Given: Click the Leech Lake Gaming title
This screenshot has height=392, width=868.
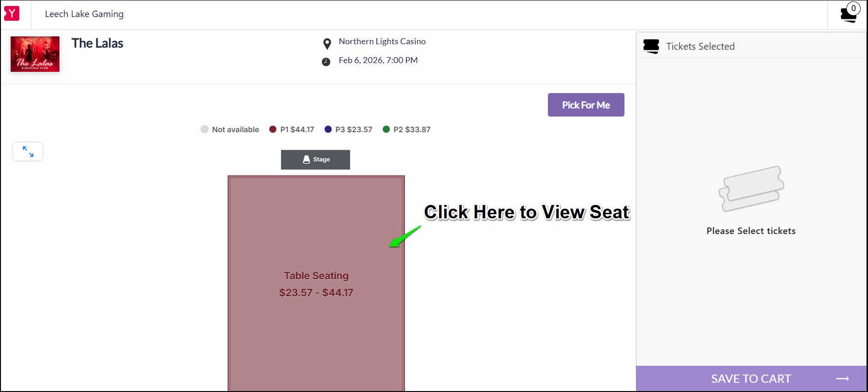Looking at the screenshot, I should pos(84,14).
